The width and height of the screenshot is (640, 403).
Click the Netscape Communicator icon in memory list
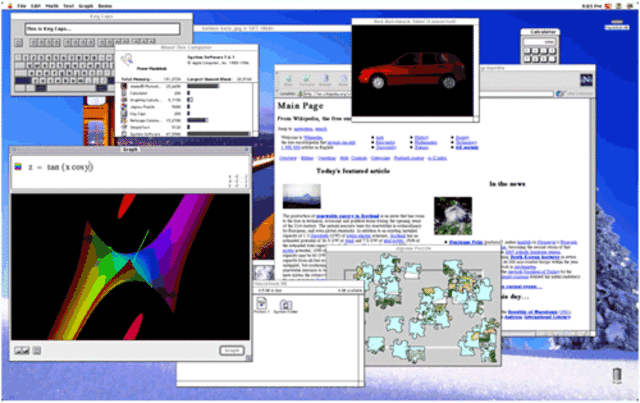point(124,120)
